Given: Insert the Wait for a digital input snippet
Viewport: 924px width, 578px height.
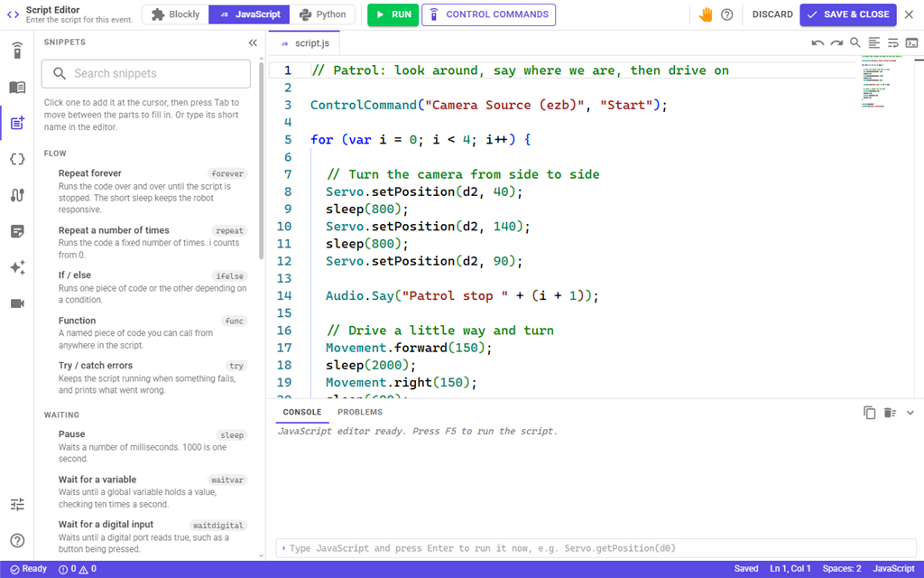Looking at the screenshot, I should (145, 536).
